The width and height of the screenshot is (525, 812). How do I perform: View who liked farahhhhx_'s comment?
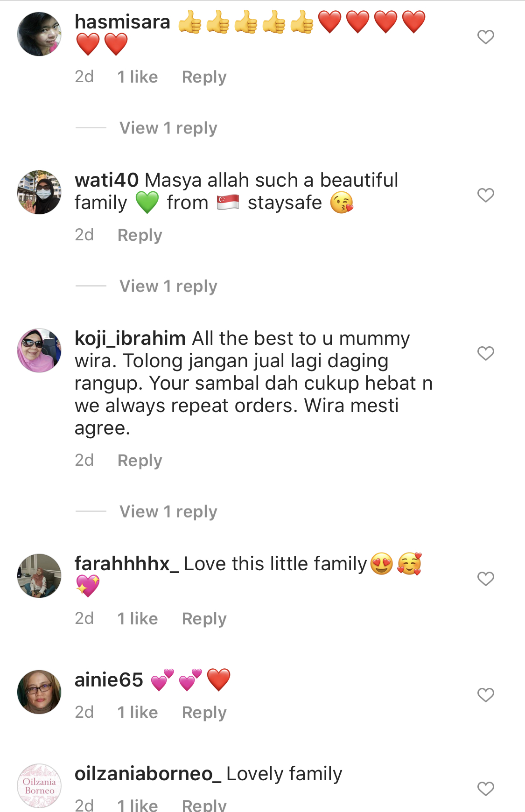(x=138, y=619)
